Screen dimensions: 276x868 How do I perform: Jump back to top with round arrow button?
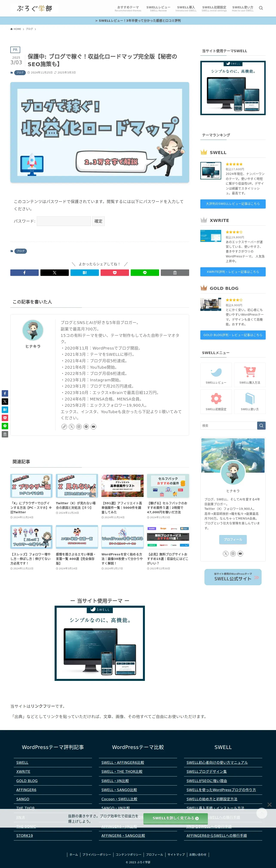click(262, 813)
